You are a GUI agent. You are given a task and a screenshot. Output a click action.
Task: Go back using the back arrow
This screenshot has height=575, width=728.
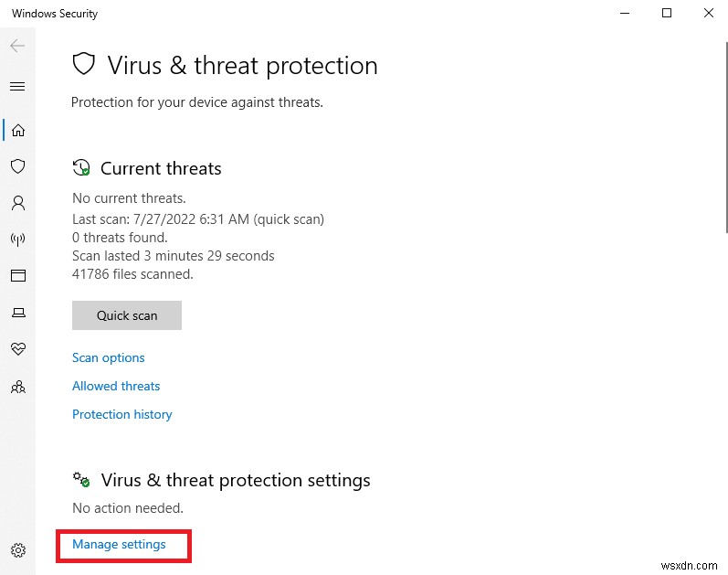pos(17,46)
